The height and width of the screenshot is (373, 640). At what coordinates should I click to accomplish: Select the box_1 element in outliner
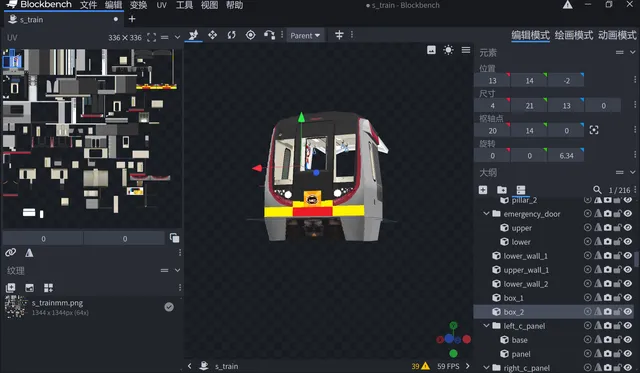513,298
